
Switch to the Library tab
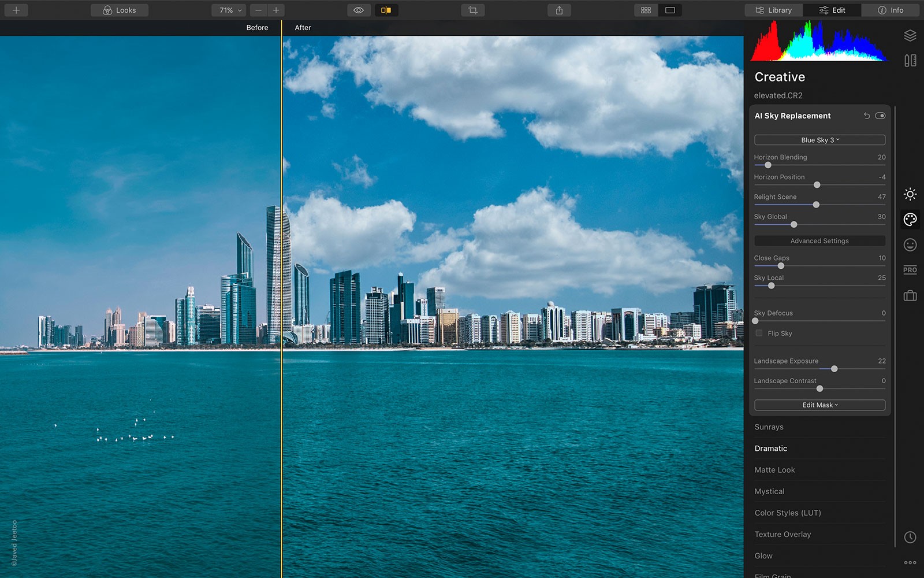tap(774, 10)
